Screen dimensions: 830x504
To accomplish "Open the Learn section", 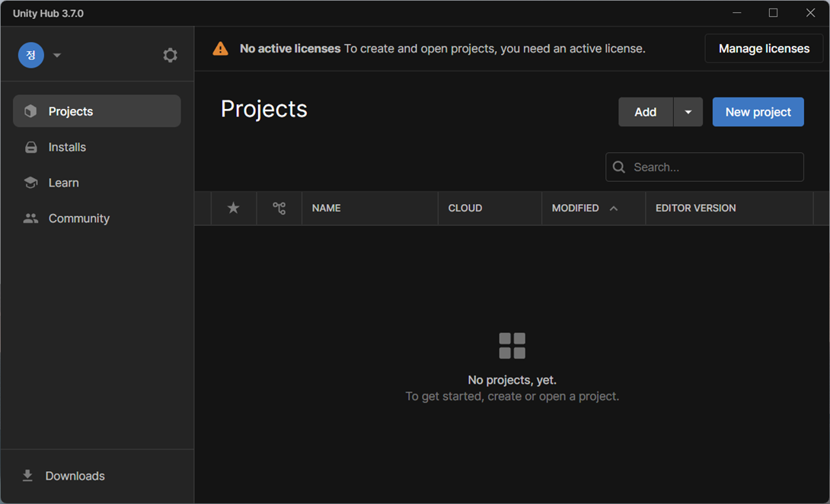I will coord(97,183).
